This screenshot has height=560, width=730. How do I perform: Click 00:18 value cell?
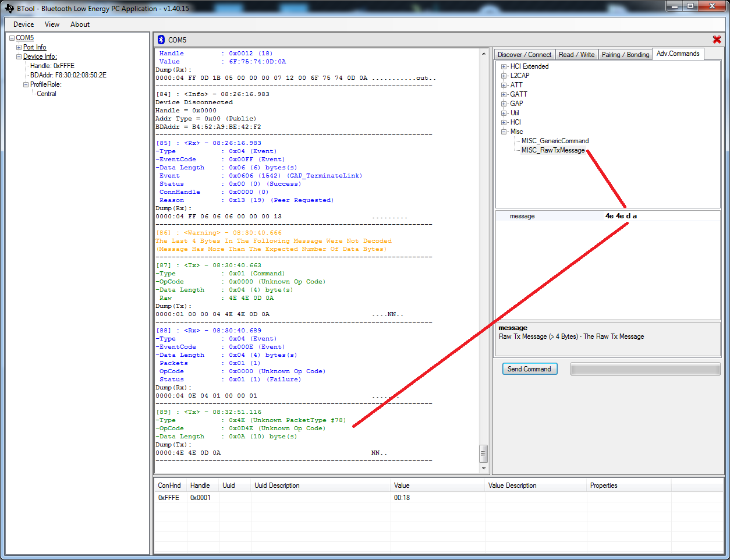click(402, 498)
